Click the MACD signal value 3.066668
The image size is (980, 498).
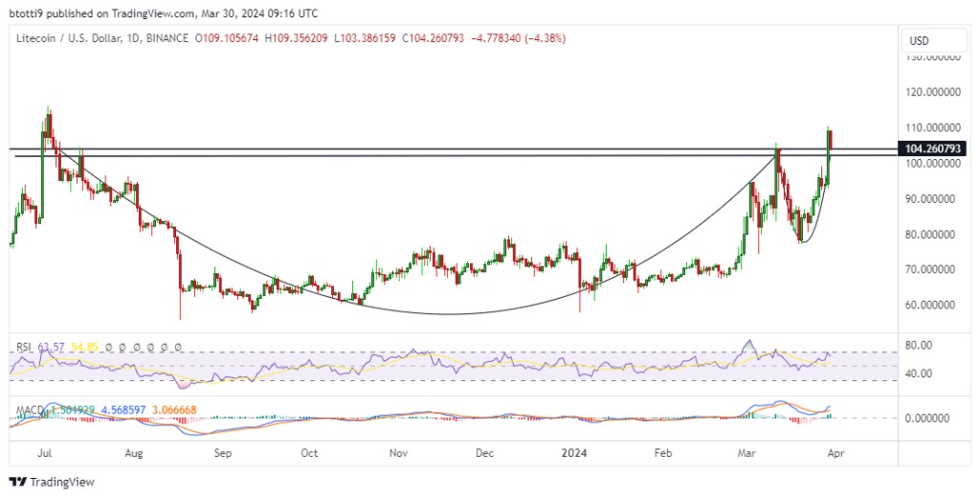click(173, 410)
